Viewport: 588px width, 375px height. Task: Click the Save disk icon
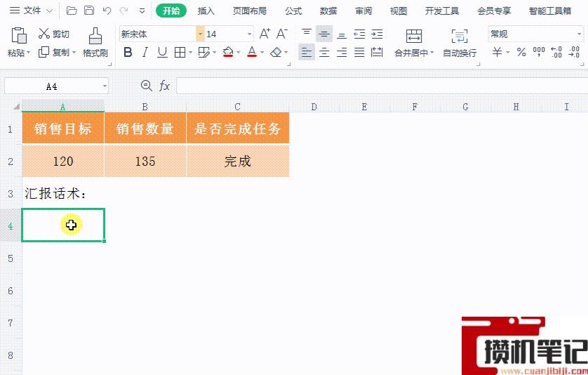89,11
